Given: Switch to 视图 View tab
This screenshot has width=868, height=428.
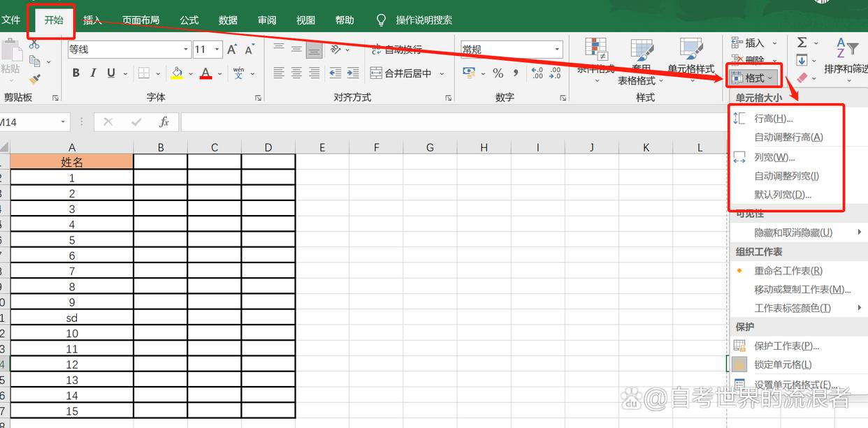Looking at the screenshot, I should (305, 20).
